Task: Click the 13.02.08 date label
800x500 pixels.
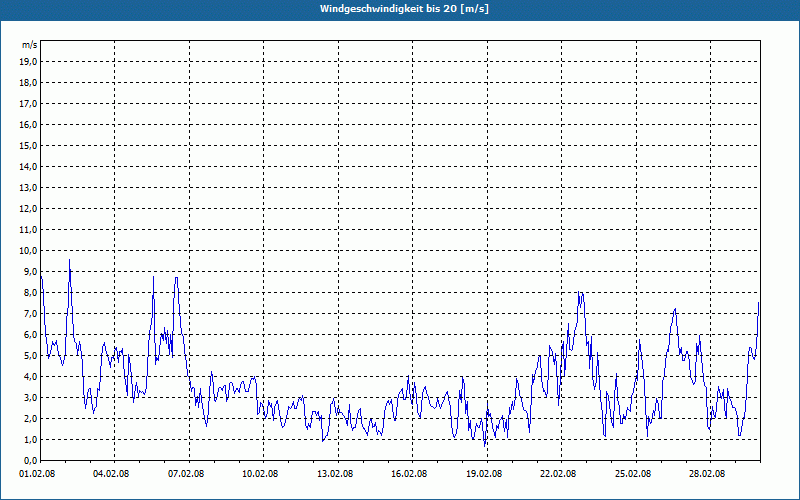Action: click(x=335, y=473)
